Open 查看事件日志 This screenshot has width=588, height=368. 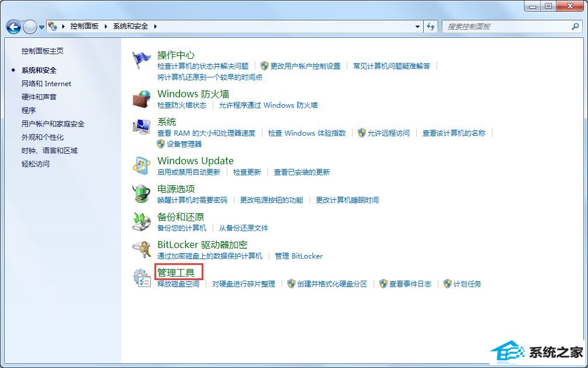pyautogui.click(x=410, y=284)
